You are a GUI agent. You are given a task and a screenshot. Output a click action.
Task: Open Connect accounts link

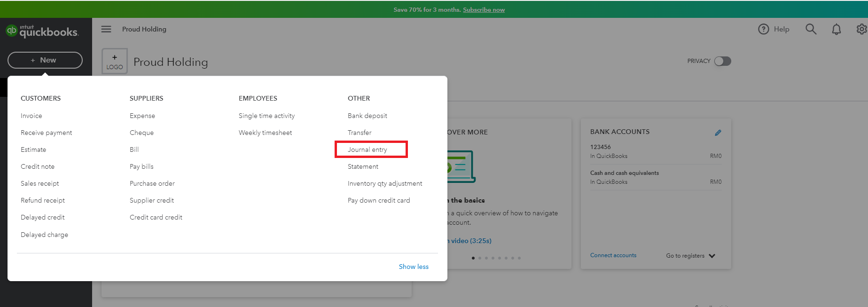pyautogui.click(x=613, y=255)
